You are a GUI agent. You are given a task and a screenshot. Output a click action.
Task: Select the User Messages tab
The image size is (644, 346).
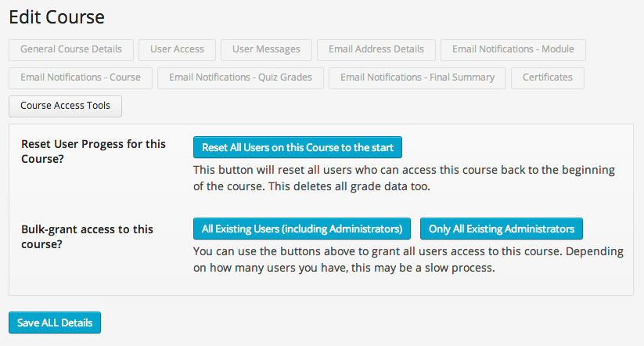point(266,49)
